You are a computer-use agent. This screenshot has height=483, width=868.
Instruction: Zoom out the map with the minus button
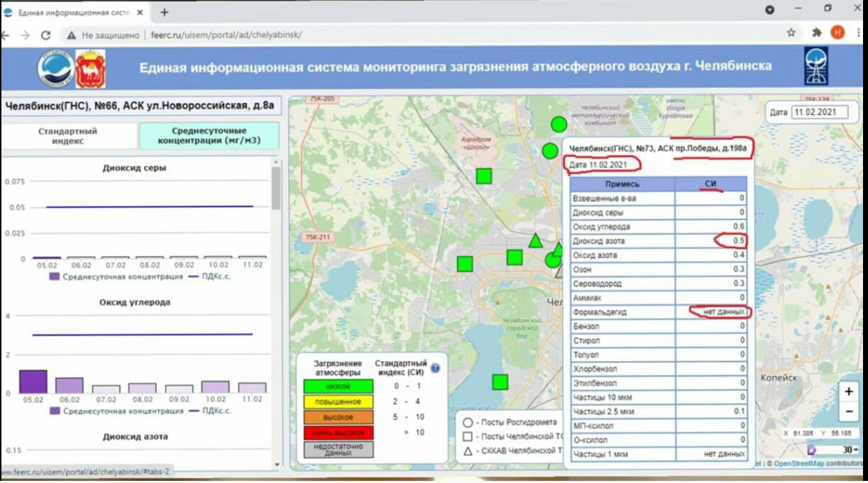click(849, 411)
